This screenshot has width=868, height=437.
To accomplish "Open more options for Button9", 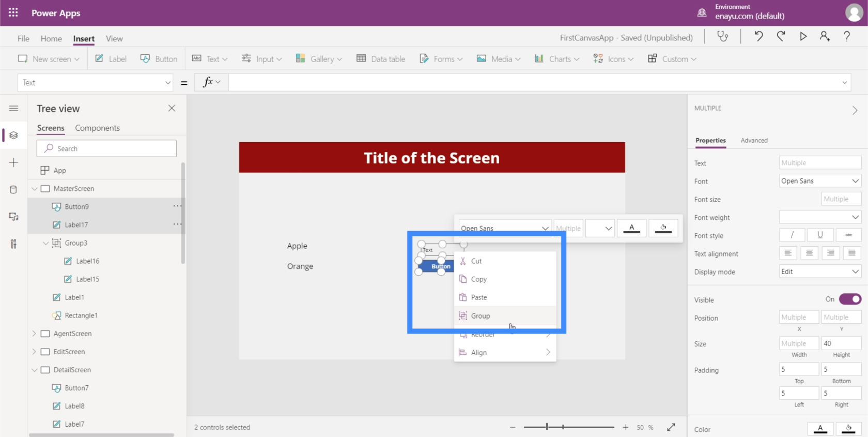I will click(177, 206).
